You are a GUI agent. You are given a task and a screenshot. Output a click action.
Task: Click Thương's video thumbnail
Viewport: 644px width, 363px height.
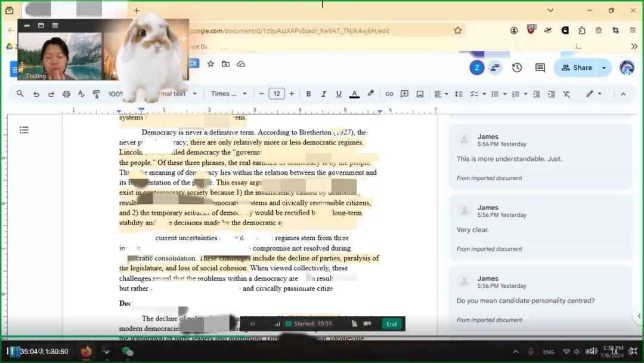coord(60,56)
